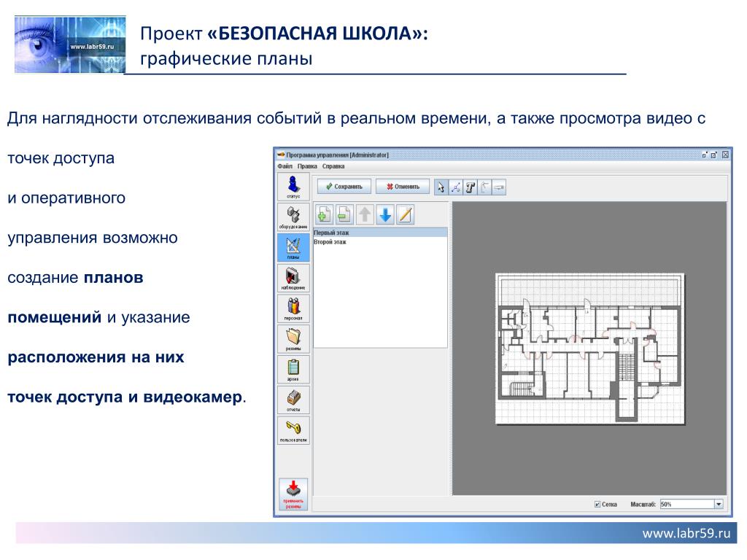Open the архив clipboard section
The height and width of the screenshot is (560, 747).
click(293, 370)
